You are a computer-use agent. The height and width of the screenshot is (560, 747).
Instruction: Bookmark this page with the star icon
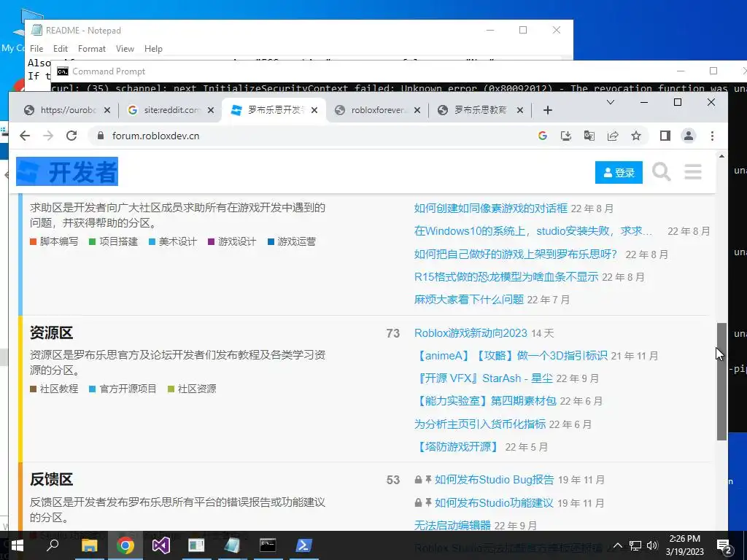coord(636,136)
